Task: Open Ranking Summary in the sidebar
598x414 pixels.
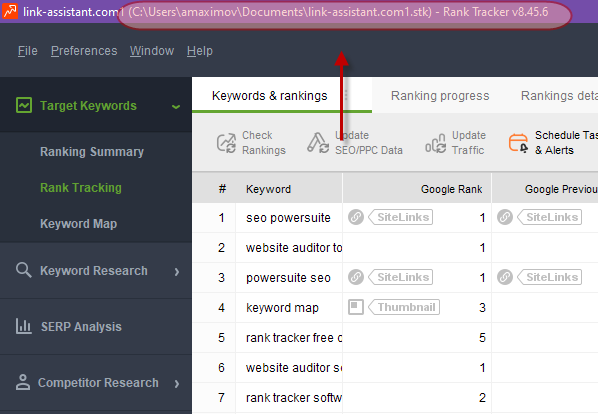Action: click(92, 151)
